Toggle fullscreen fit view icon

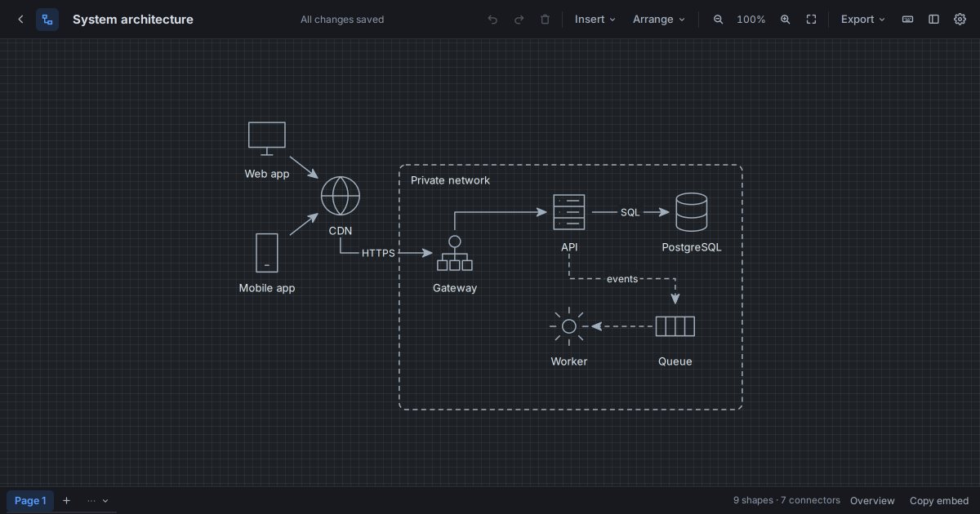(811, 19)
